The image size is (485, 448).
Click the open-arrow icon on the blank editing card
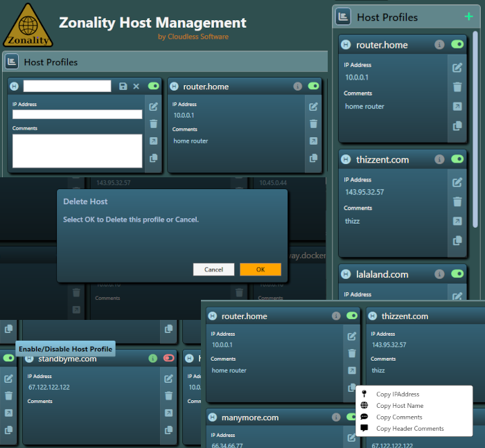pos(153,141)
